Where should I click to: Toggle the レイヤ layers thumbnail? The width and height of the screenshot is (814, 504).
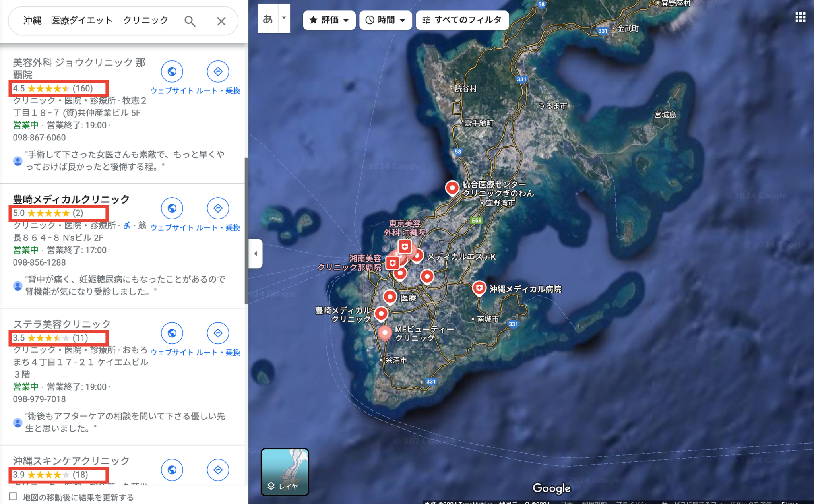pos(285,472)
